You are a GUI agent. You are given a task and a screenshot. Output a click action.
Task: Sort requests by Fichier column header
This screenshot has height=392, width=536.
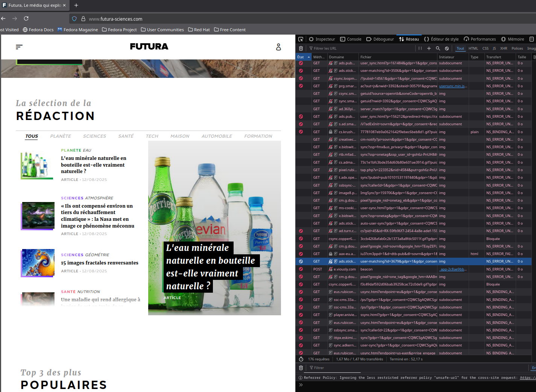click(x=398, y=57)
